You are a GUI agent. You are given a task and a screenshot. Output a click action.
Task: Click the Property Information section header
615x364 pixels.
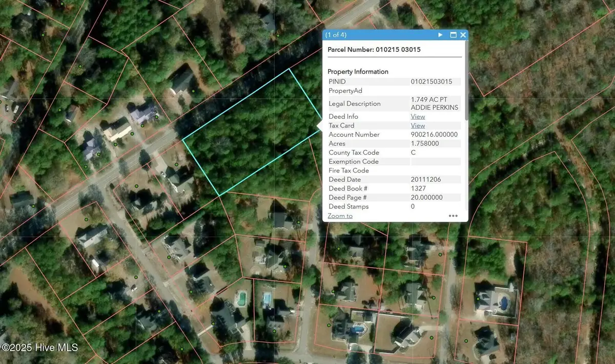(x=358, y=72)
